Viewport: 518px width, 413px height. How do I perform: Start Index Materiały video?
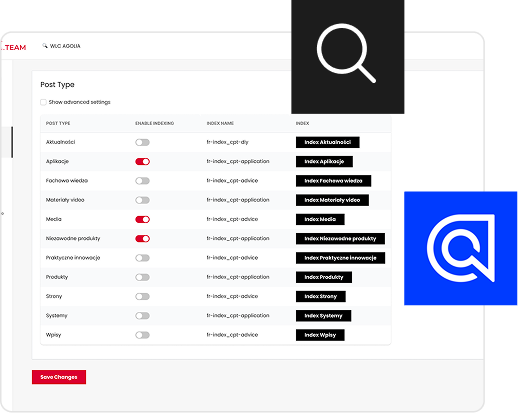(332, 200)
